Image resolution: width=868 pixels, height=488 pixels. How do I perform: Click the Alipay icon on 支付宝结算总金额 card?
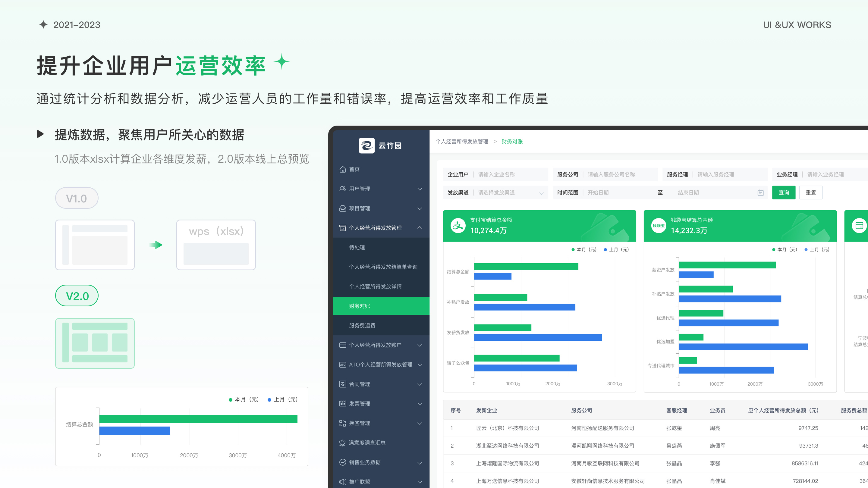point(458,225)
